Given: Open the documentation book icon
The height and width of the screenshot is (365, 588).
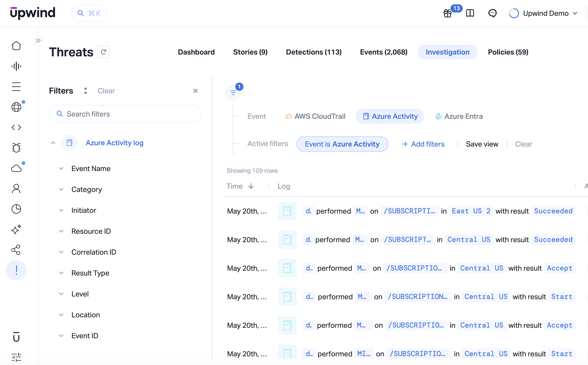Looking at the screenshot, I should tap(470, 13).
